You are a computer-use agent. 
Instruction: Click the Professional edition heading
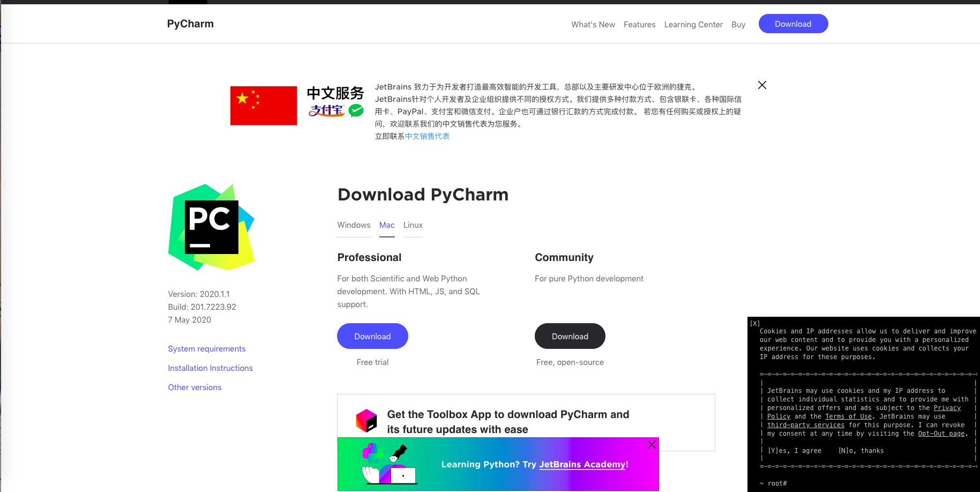tap(369, 257)
